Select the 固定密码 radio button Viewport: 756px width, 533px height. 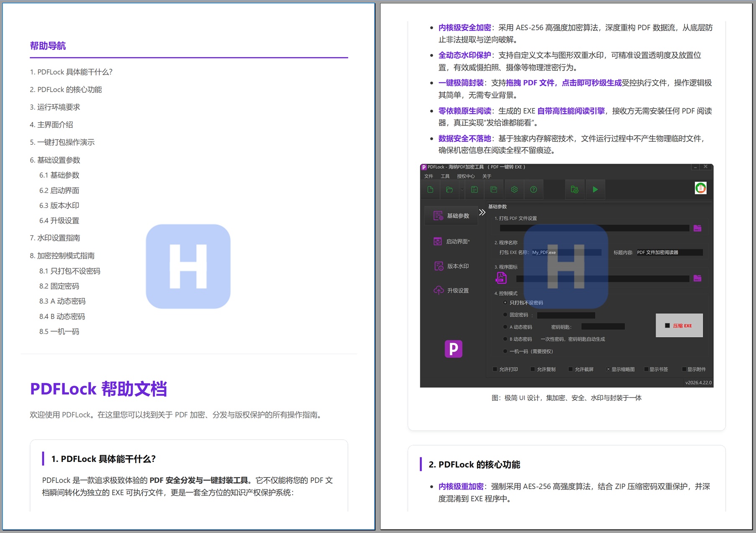pyautogui.click(x=505, y=315)
